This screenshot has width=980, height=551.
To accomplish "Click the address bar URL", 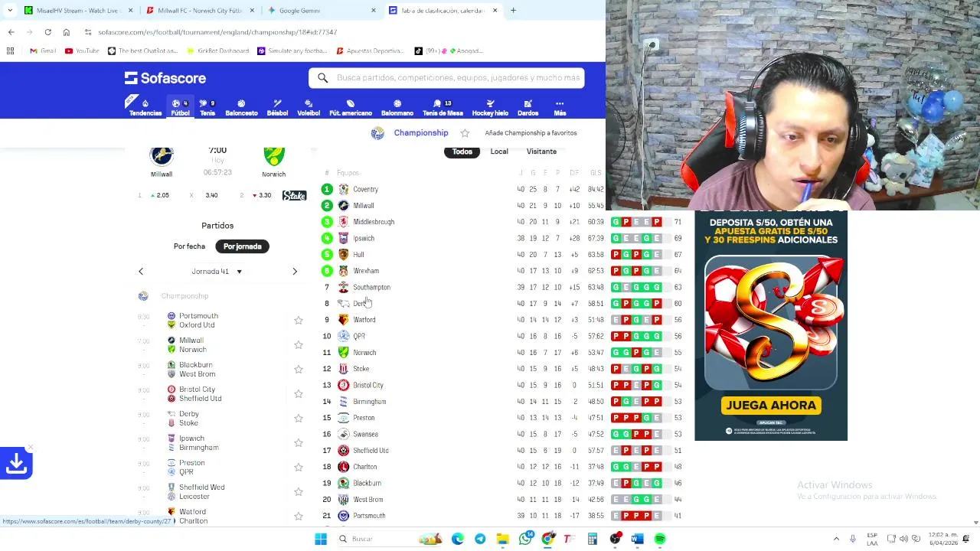I will click(x=217, y=32).
